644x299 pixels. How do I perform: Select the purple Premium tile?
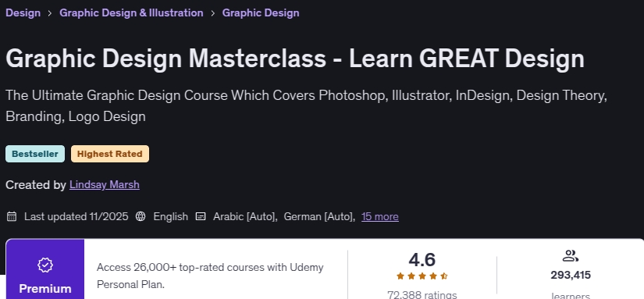45,269
